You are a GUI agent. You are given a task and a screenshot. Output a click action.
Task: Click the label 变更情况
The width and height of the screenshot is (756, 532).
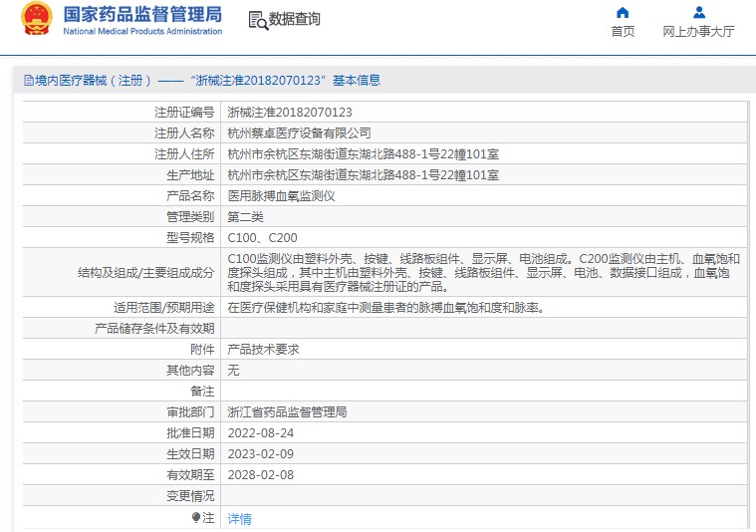click(x=190, y=496)
